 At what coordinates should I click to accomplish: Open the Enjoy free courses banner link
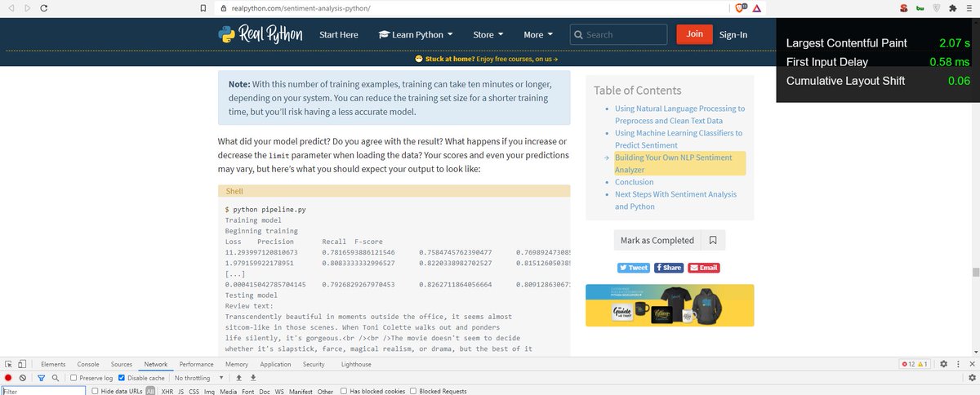coord(517,59)
